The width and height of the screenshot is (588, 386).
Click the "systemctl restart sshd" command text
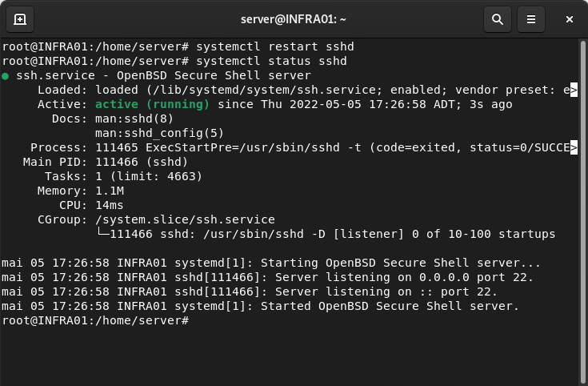pos(274,46)
